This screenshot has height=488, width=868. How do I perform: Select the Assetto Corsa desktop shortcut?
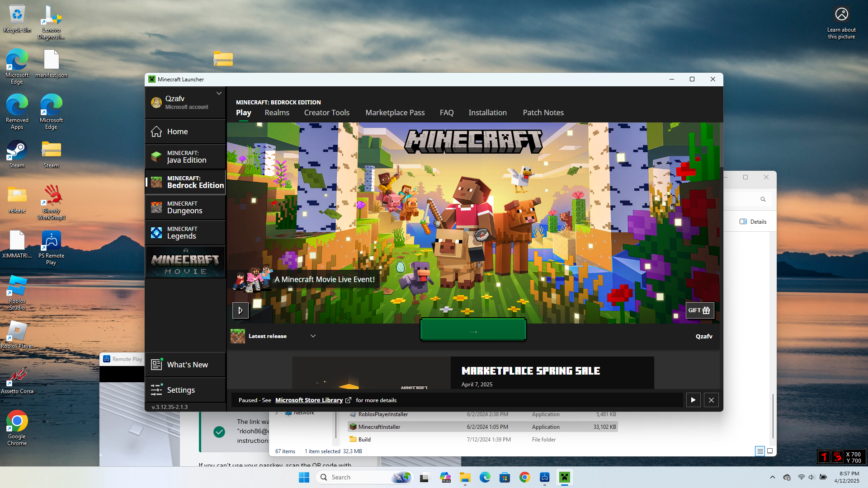[x=17, y=380]
